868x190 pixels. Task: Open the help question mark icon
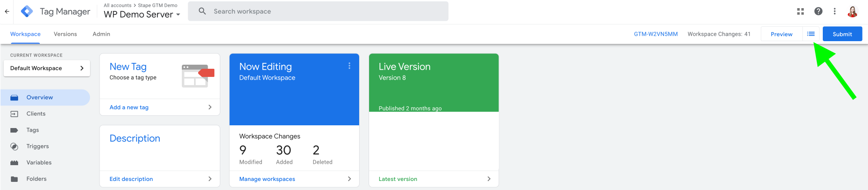click(818, 11)
